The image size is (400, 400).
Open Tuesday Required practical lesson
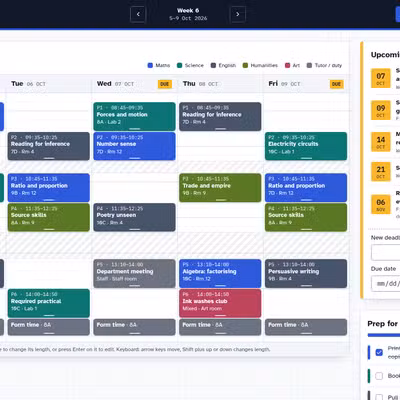(x=49, y=303)
